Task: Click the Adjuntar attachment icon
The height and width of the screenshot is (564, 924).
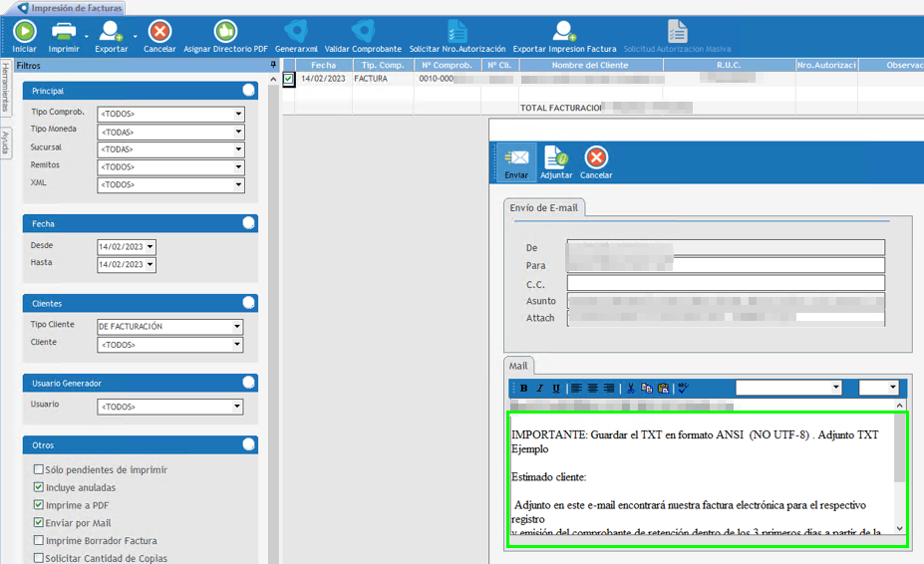Action: pyautogui.click(x=556, y=157)
